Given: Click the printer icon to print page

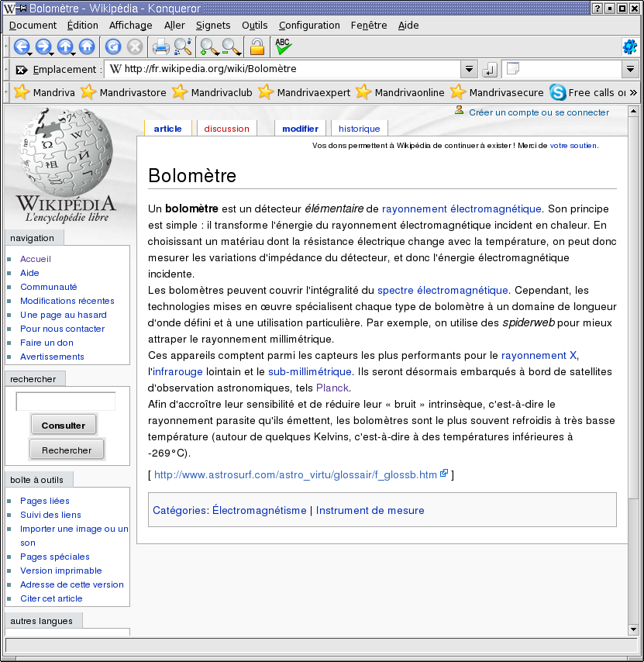Looking at the screenshot, I should 160,47.
